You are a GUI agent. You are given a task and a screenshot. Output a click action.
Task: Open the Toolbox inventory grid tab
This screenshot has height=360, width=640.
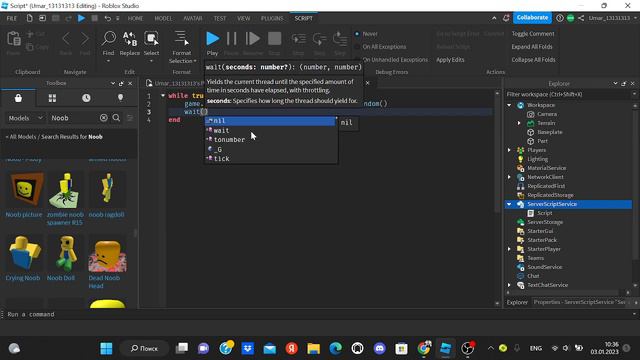52,98
